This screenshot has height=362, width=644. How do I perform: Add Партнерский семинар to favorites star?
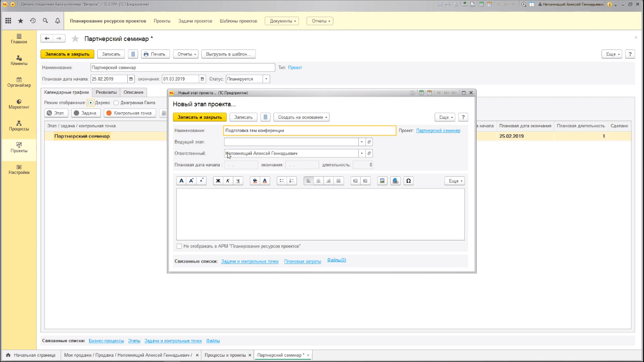(x=75, y=39)
